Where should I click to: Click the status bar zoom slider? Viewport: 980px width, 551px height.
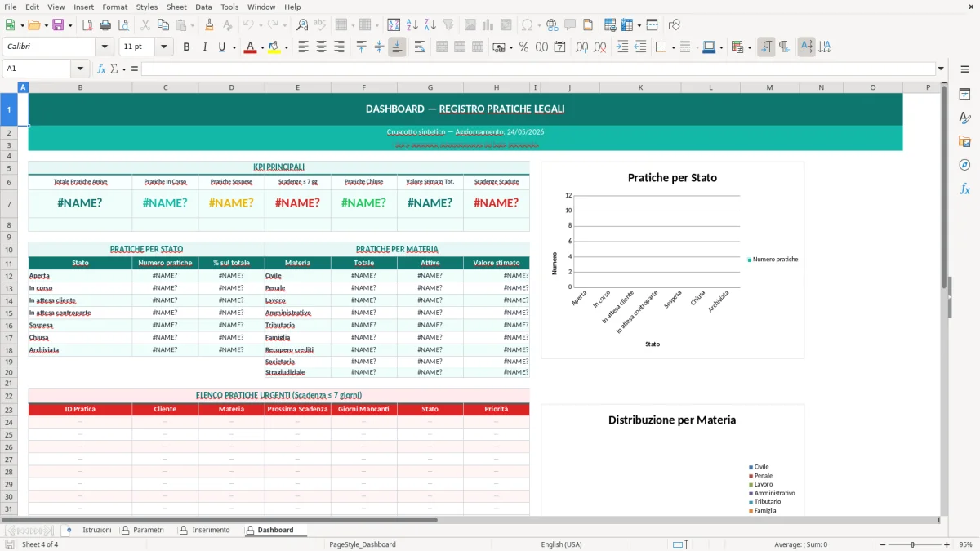pyautogui.click(x=913, y=544)
